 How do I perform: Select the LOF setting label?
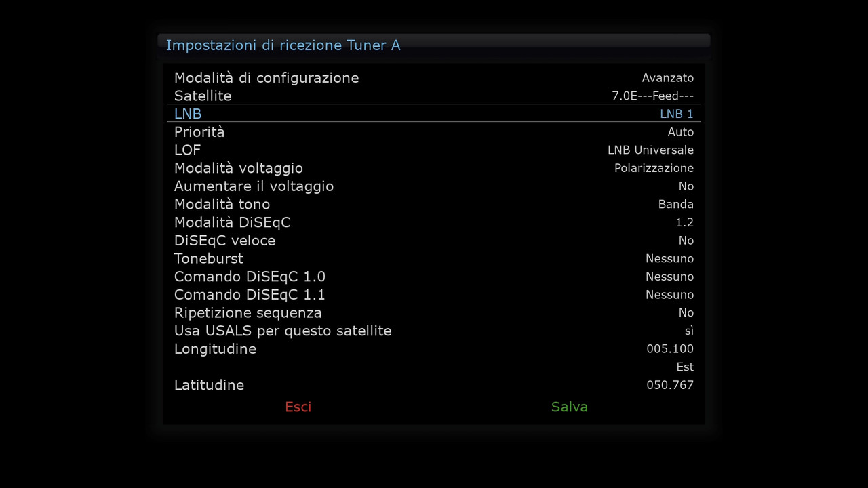[x=188, y=150]
